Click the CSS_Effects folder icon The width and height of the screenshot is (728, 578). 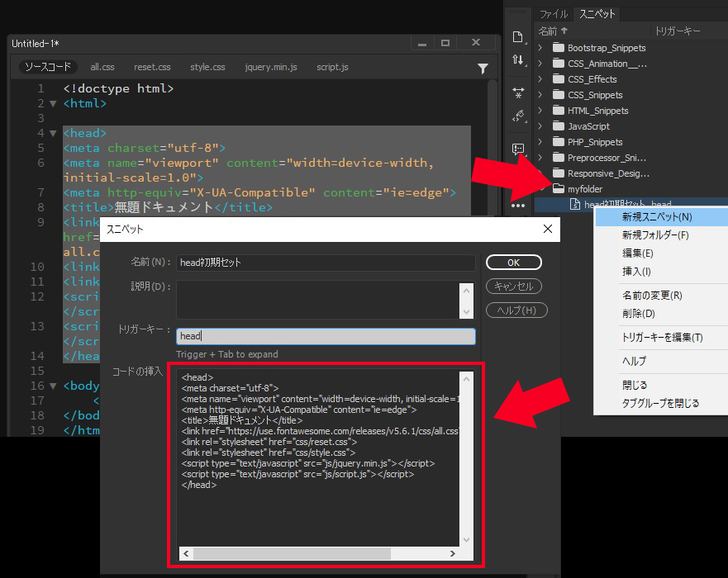[x=559, y=79]
